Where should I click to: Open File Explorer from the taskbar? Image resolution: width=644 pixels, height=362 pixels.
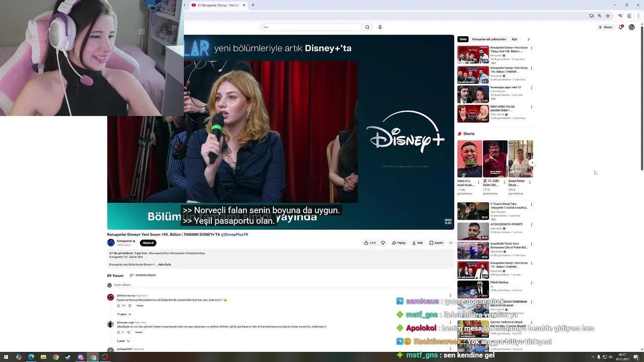(x=43, y=357)
